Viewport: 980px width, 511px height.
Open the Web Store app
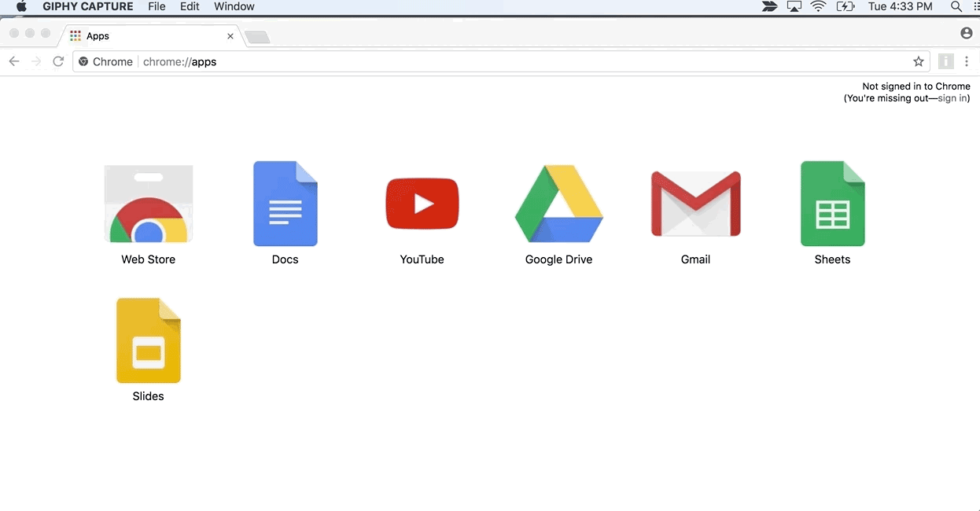(x=149, y=204)
